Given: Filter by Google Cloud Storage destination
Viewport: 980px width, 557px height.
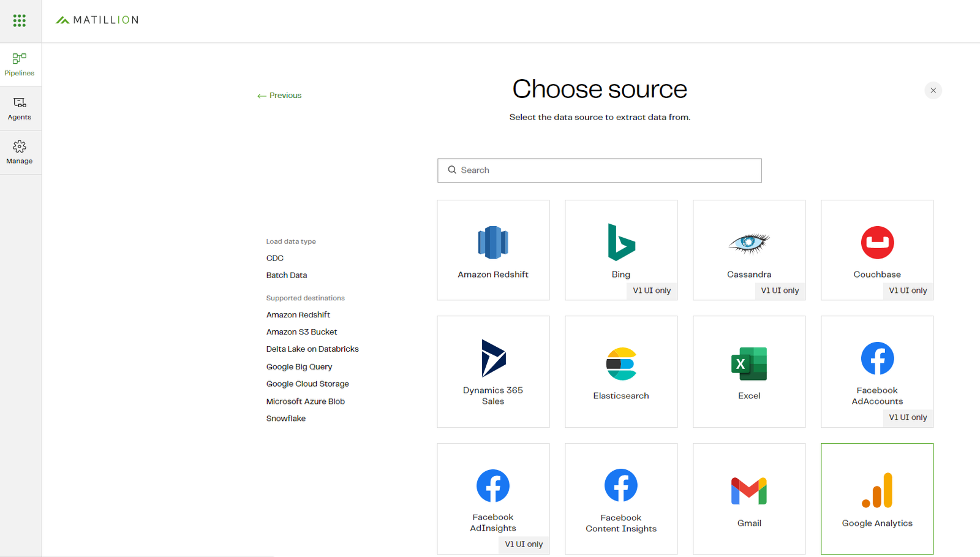Looking at the screenshot, I should 307,384.
